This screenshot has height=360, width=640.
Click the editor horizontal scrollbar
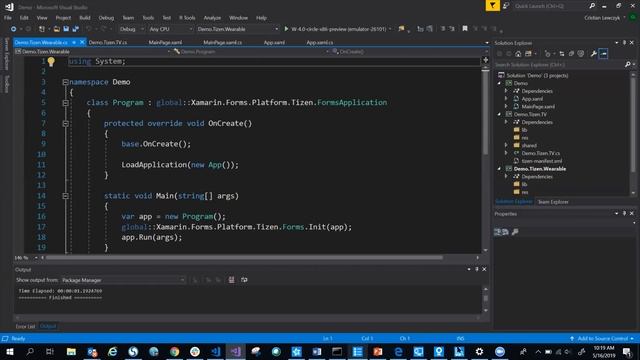pos(244,258)
